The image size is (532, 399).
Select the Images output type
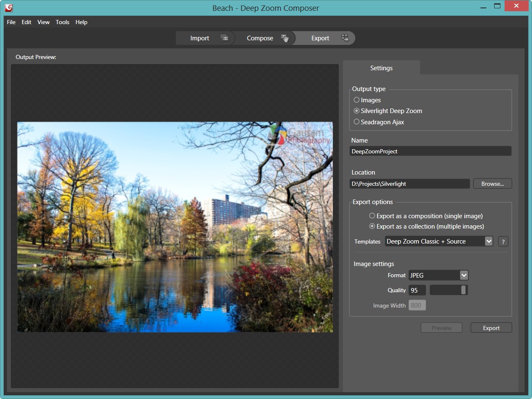[356, 100]
